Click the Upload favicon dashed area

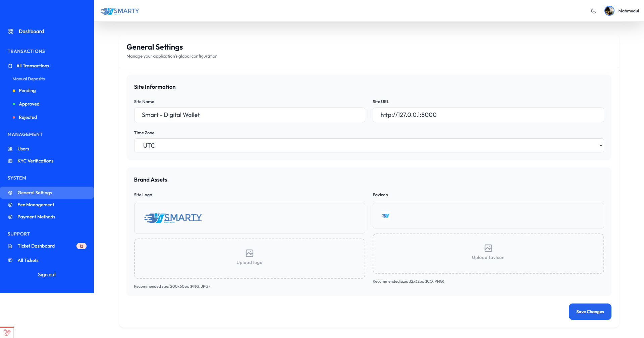coord(488,254)
